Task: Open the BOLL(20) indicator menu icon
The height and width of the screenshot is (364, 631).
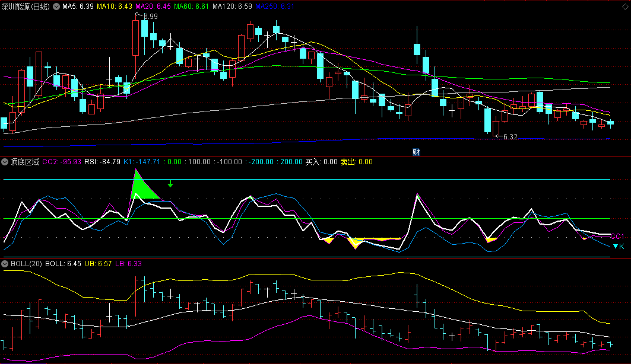Action: [x=5, y=264]
